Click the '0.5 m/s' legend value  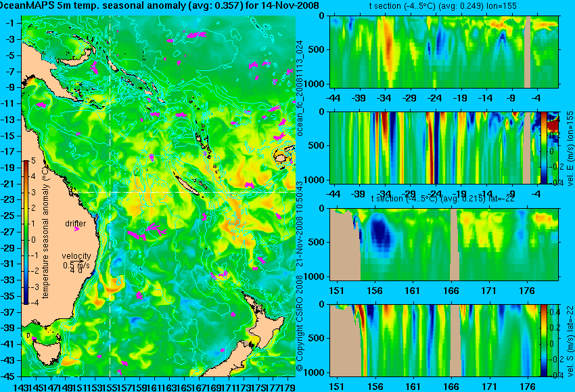click(76, 265)
